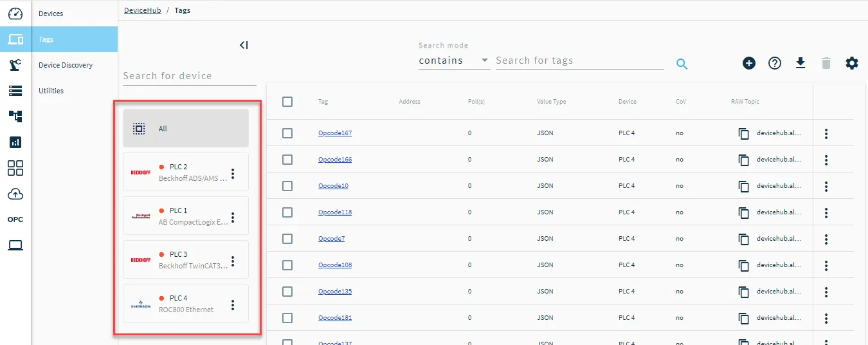Open the Search mode contains dropdown
The height and width of the screenshot is (345, 868).
pyautogui.click(x=454, y=61)
